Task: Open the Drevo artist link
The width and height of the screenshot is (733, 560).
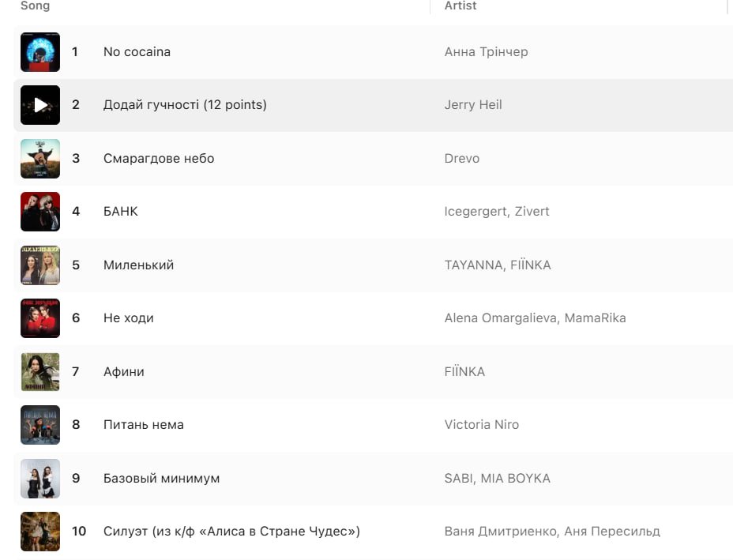Action: point(462,159)
